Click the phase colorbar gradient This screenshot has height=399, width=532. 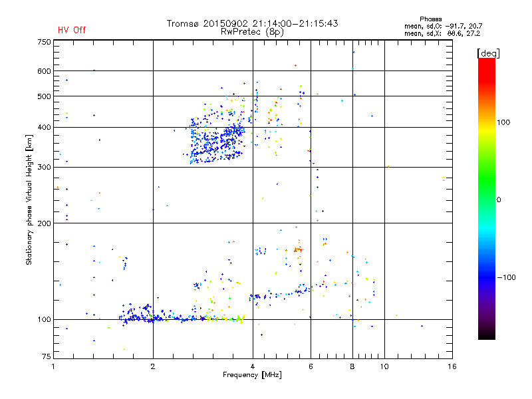point(487,198)
